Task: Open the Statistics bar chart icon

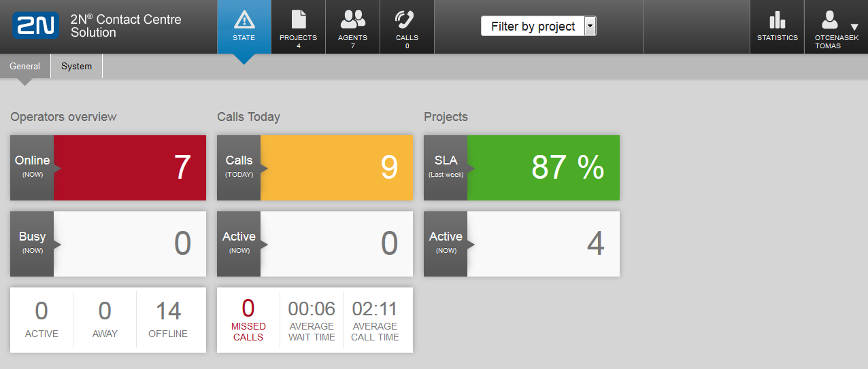Action: tap(777, 20)
